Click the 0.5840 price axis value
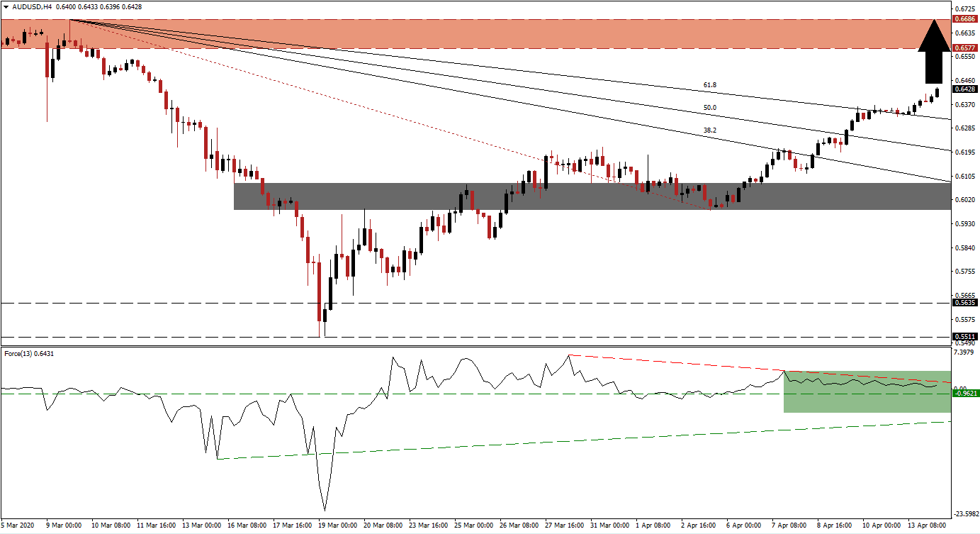Image resolution: width=980 pixels, height=534 pixels. point(965,248)
